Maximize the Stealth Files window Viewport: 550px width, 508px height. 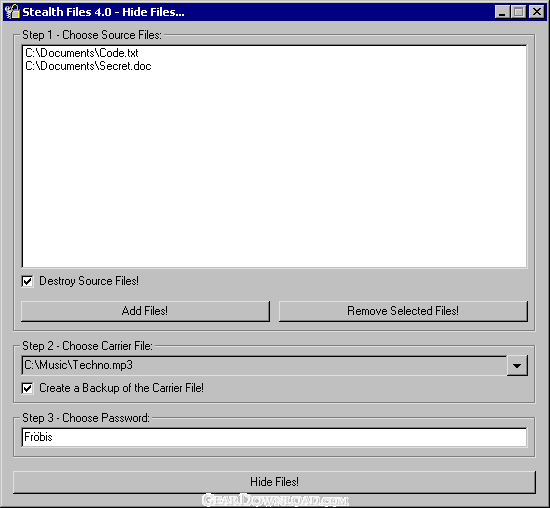(519, 12)
